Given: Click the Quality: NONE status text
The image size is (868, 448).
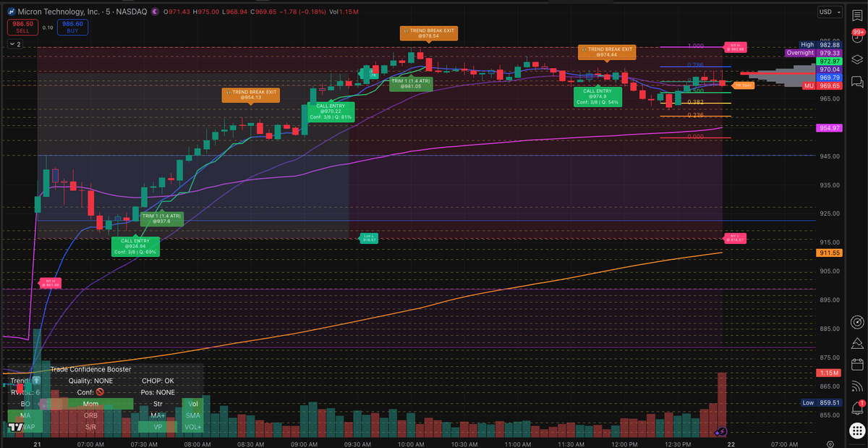Looking at the screenshot, I should (x=91, y=381).
